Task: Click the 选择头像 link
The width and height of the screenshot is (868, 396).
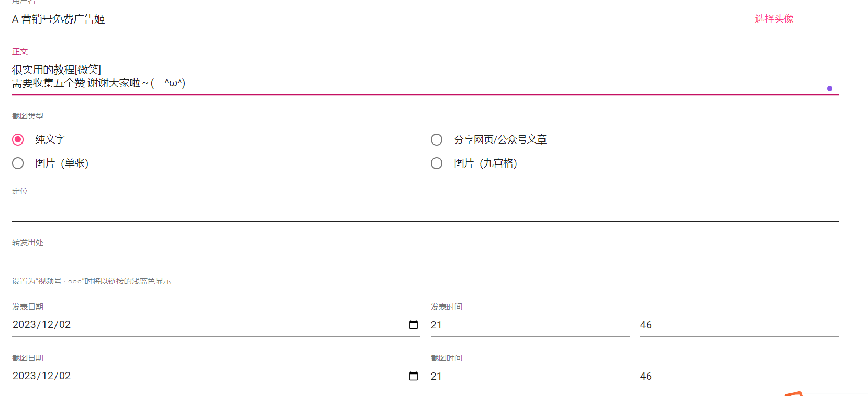Action: (774, 19)
